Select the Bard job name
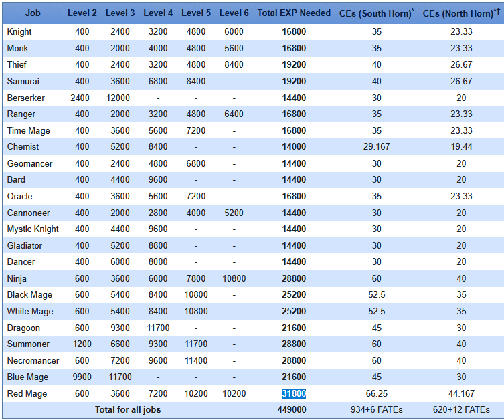504x420 pixels. tap(16, 179)
